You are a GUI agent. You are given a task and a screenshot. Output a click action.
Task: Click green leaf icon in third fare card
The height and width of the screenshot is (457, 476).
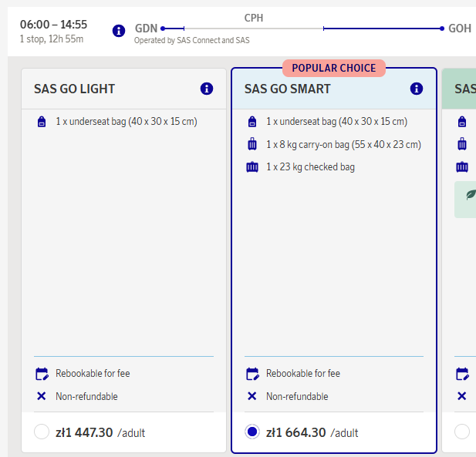(471, 195)
